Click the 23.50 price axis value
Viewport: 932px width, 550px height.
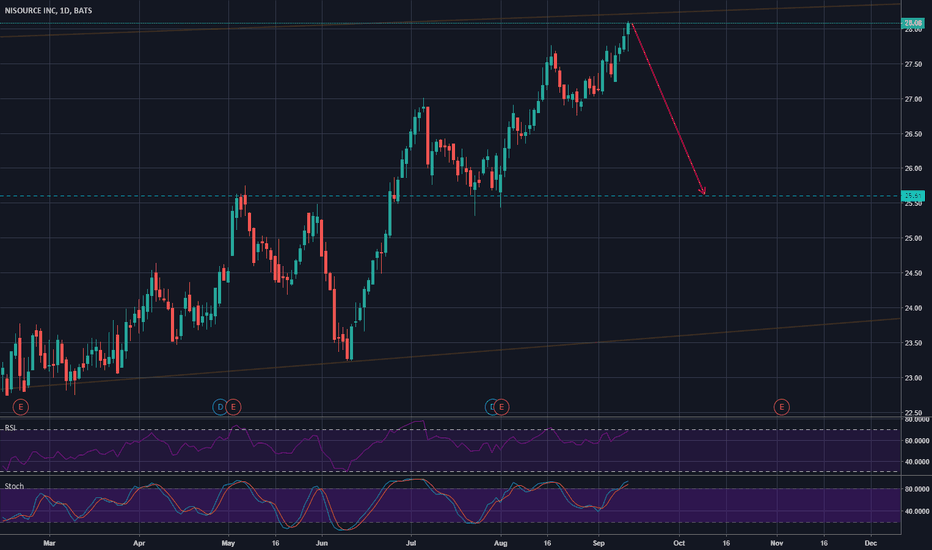pyautogui.click(x=914, y=343)
